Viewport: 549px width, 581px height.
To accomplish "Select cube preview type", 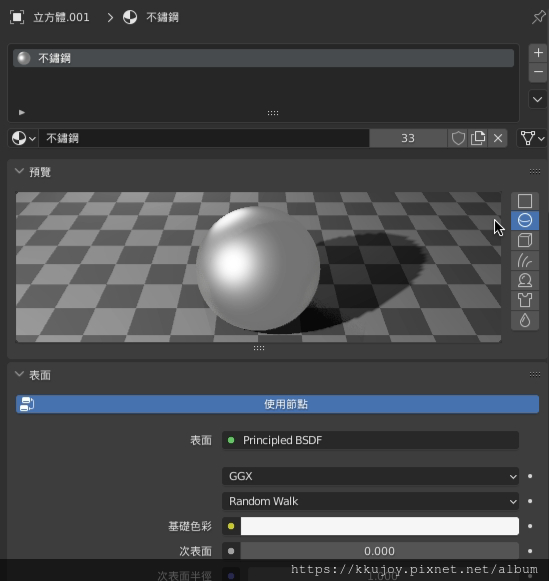I will [525, 240].
